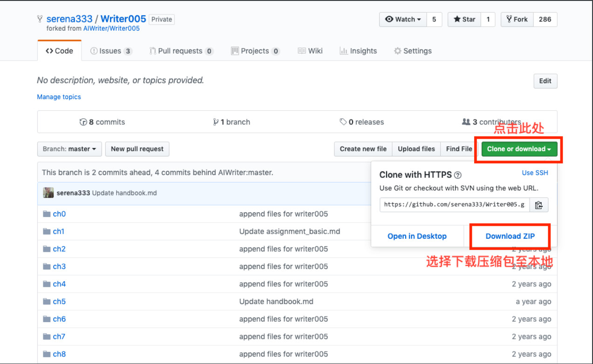Open the ch6 folder name
The width and height of the screenshot is (593, 364).
(x=59, y=319)
